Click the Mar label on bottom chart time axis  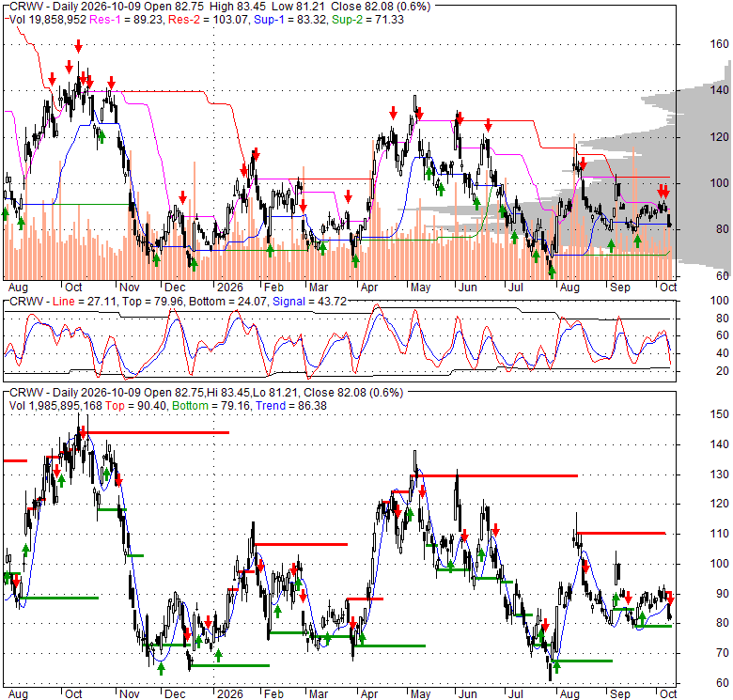click(x=319, y=694)
